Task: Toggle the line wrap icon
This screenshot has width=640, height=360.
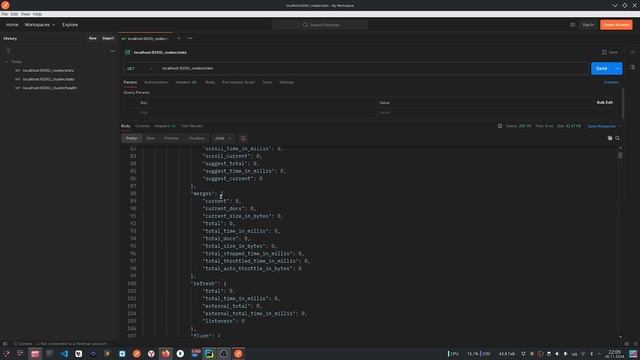Action: coord(243,139)
